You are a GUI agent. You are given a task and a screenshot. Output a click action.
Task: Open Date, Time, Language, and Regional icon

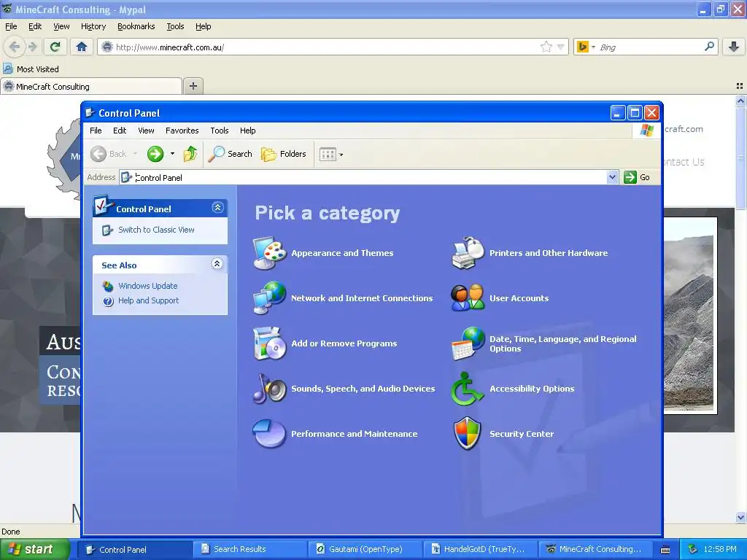click(x=468, y=343)
